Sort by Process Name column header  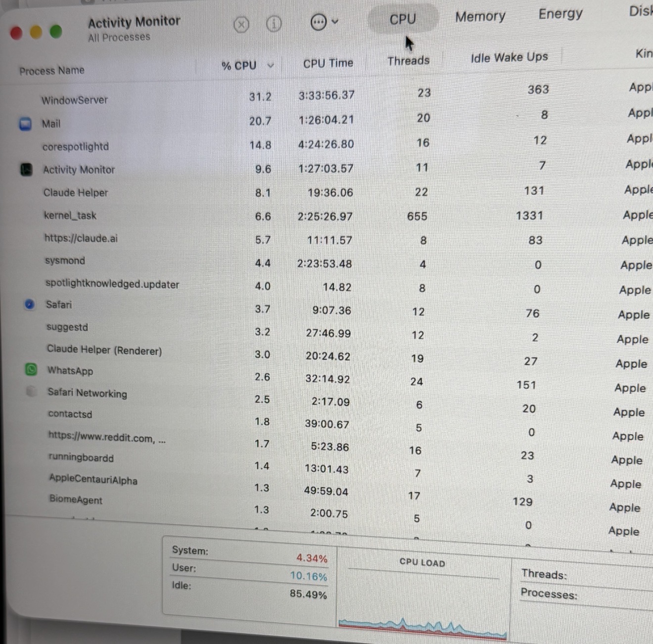pos(52,71)
